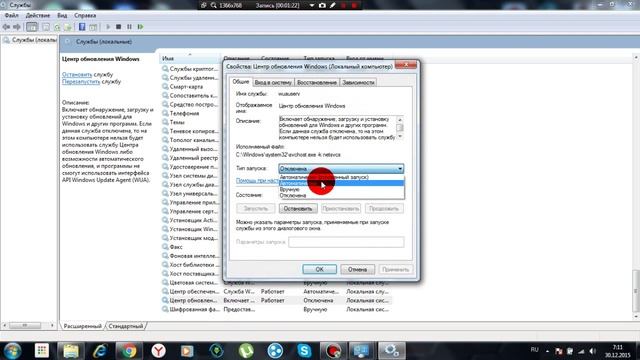Select the Смарт-карта service row
The height and width of the screenshot is (360, 640).
coord(186,87)
